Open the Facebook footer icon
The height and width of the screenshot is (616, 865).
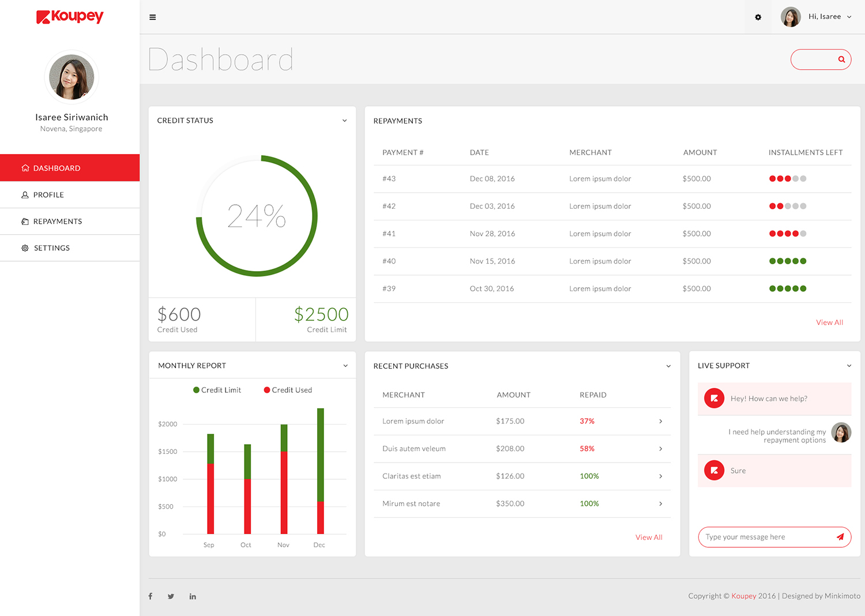tap(151, 596)
